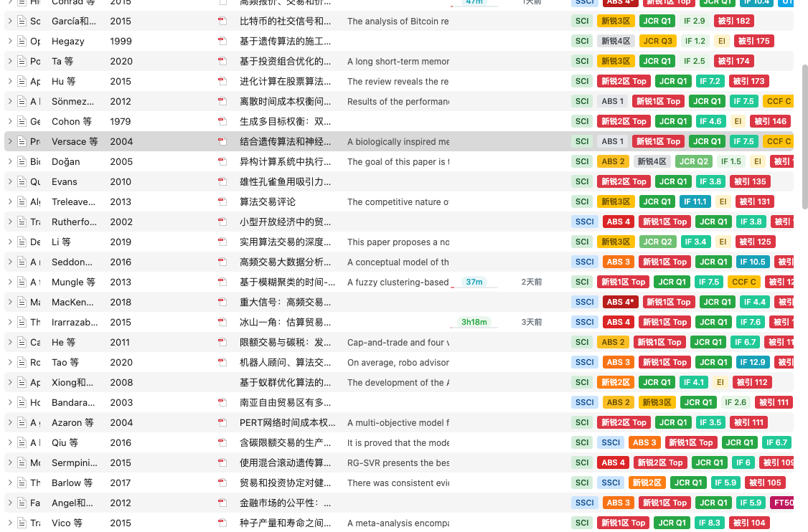Viewport: 808px width, 532px height.
Task: Click the SSCI tag in Rutherford row
Action: coord(585,222)
